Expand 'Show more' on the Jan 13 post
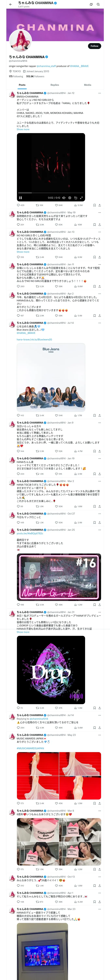The width and height of the screenshot is (110, 980). (23, 252)
